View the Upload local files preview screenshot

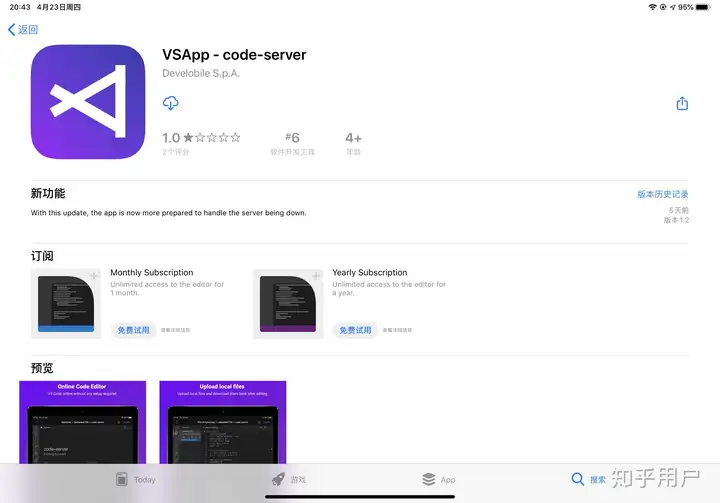223,422
